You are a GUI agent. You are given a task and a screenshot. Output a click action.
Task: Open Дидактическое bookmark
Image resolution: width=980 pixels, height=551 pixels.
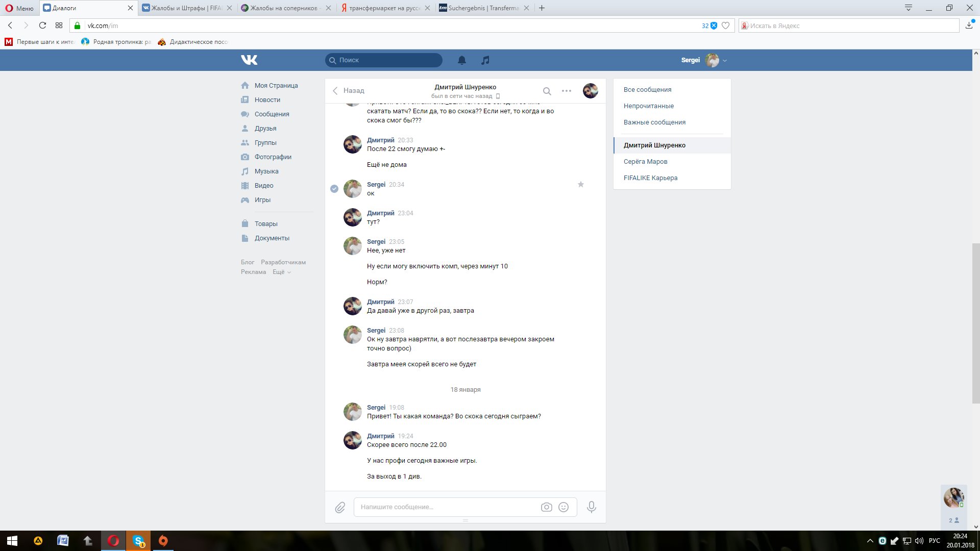[x=193, y=42]
